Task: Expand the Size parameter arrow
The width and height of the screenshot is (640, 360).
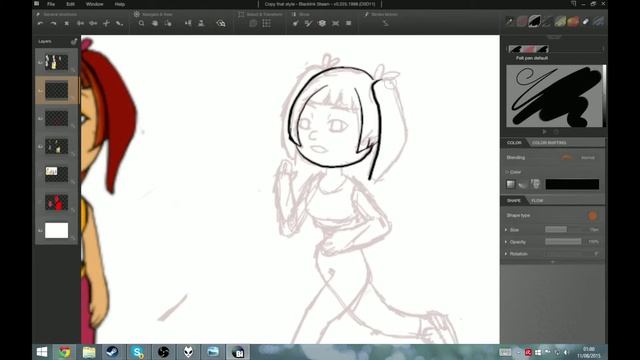Action: (506, 230)
